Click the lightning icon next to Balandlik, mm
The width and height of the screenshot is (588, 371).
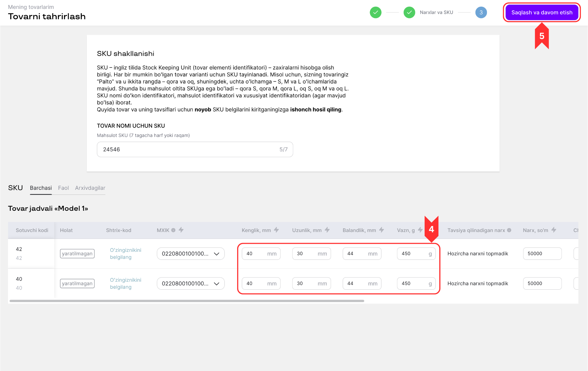(382, 230)
